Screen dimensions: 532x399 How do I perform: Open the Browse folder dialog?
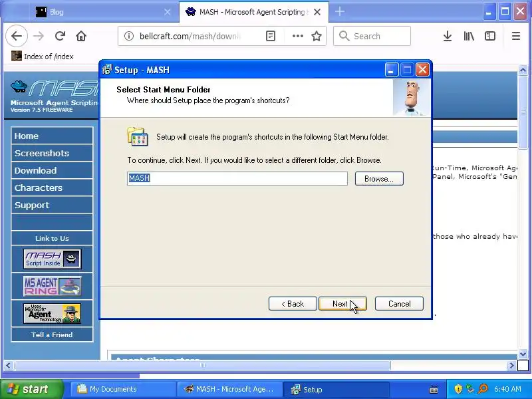[x=379, y=178]
